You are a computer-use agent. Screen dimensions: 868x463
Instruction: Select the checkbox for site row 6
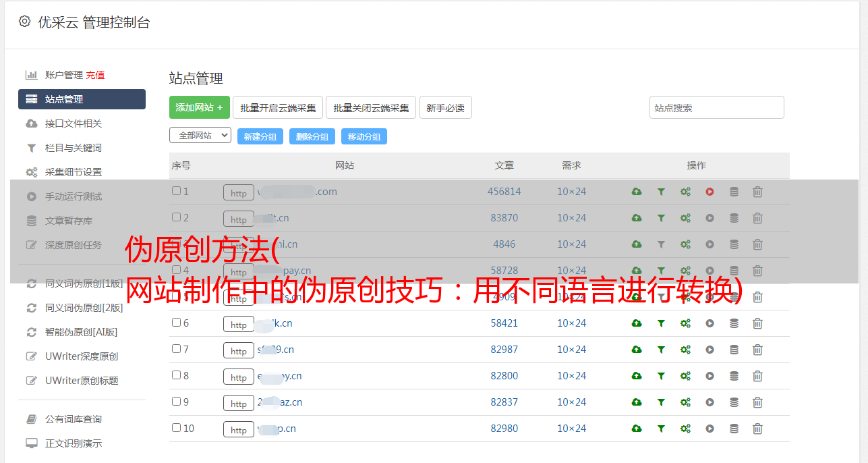tap(176, 323)
